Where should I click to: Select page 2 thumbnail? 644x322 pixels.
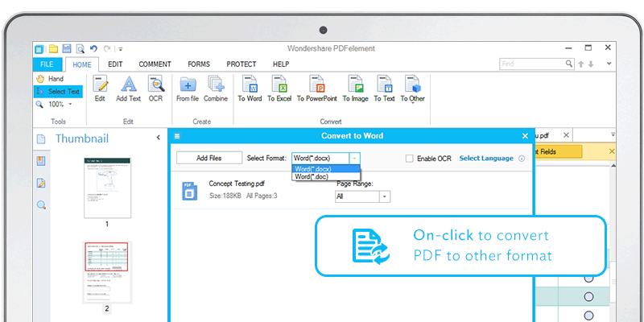[x=107, y=272]
